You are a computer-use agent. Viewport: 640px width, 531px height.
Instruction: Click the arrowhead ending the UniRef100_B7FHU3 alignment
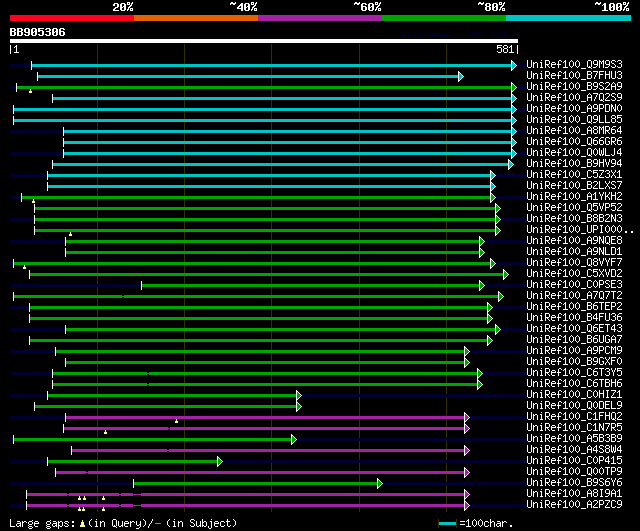click(x=461, y=76)
